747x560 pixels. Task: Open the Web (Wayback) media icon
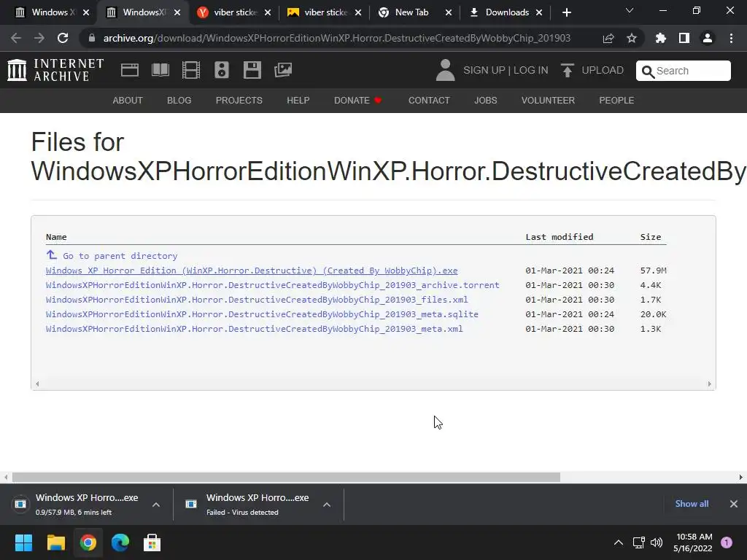tap(130, 70)
